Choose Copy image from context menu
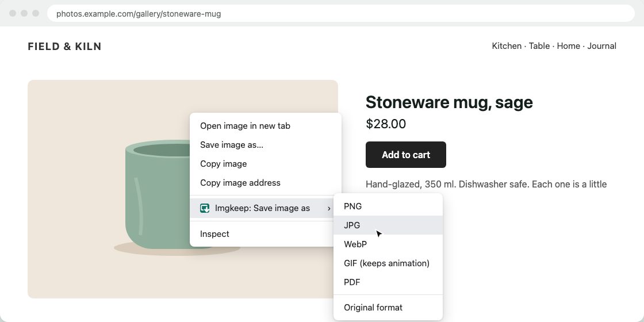 pyautogui.click(x=265, y=164)
